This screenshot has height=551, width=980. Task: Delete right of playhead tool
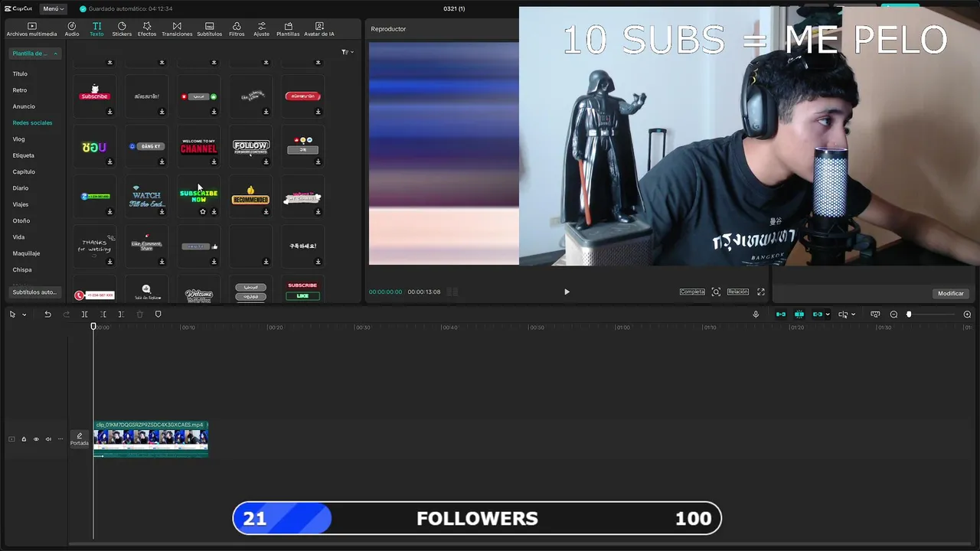coord(121,315)
